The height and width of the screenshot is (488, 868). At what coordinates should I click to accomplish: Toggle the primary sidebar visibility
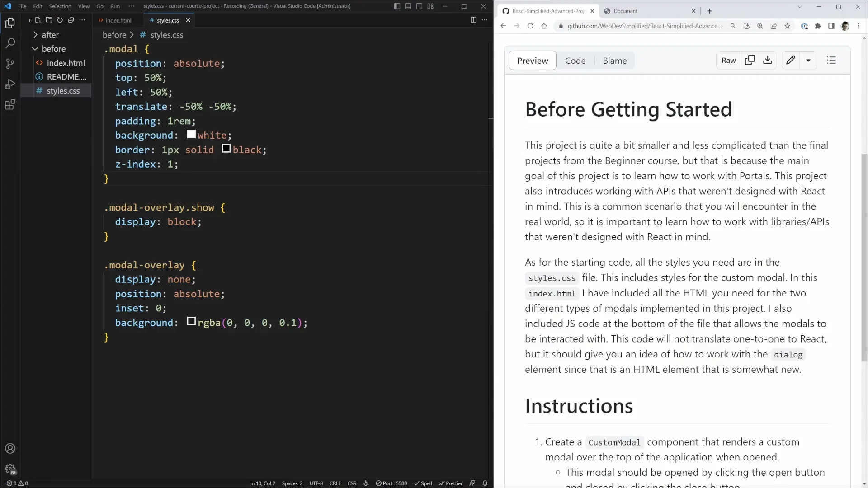click(397, 6)
